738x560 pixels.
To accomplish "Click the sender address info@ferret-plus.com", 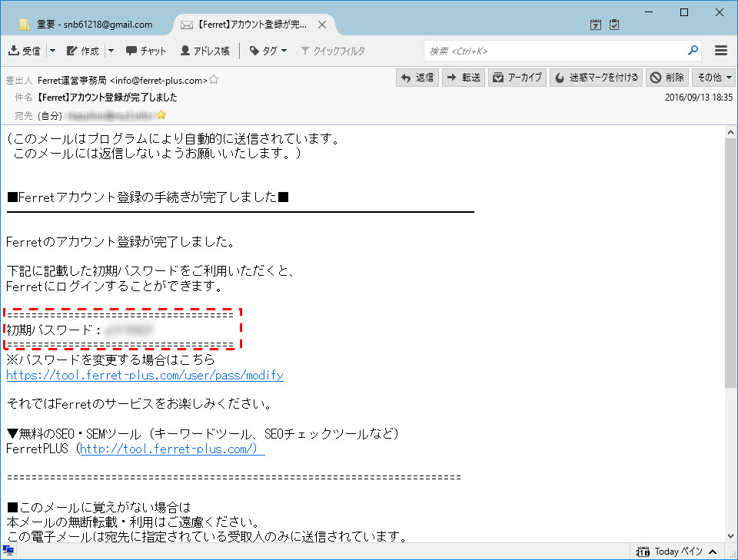I will (x=159, y=81).
